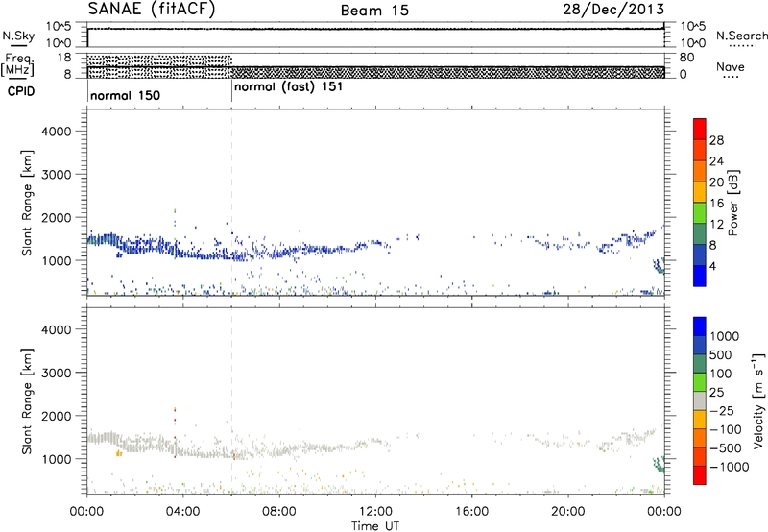768x532 pixels.
Task: Click the 4 label on the Power colorbar
Action: 713,266
